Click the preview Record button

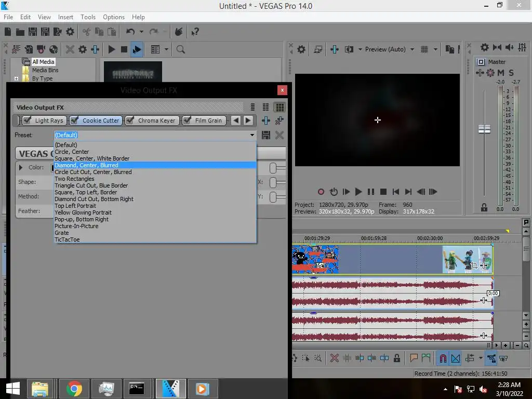click(x=321, y=192)
